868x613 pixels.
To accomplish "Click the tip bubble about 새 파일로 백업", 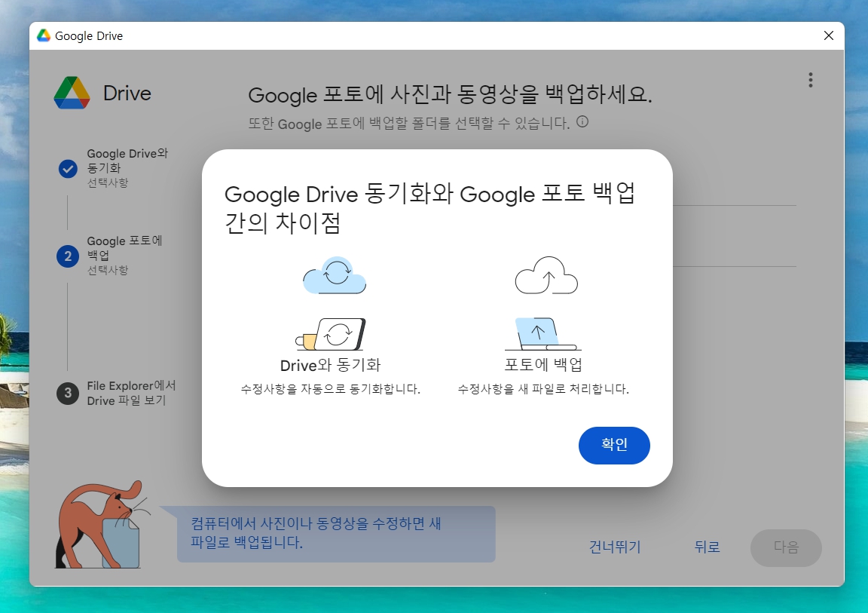I will (x=336, y=534).
